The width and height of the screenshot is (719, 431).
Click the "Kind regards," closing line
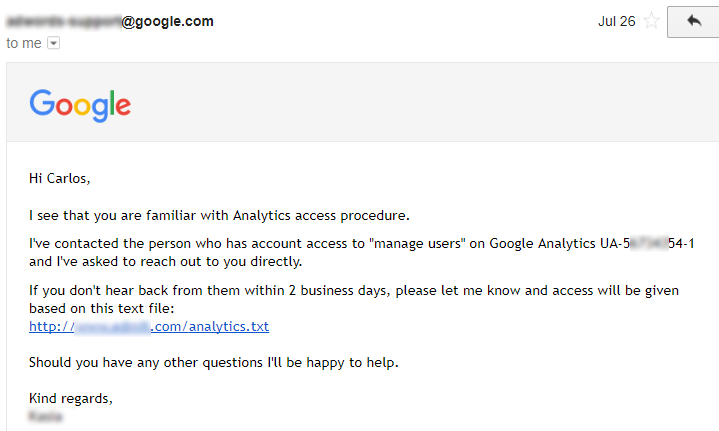71,399
